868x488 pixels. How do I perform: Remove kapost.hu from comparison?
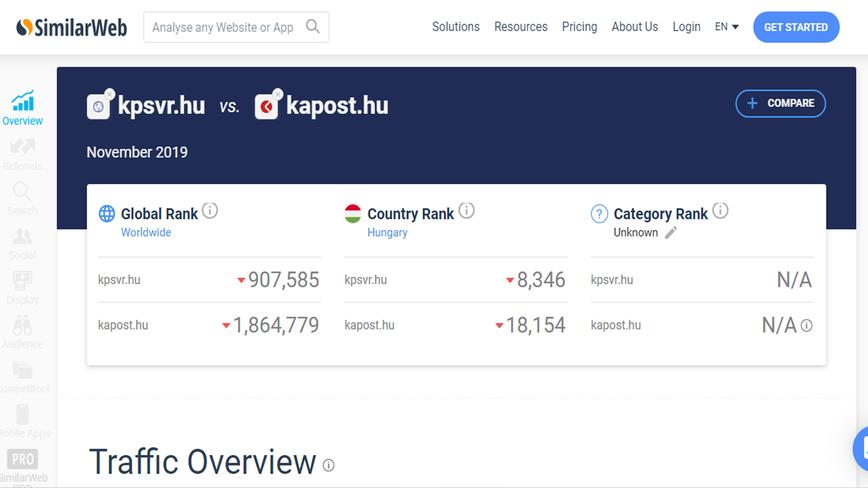pyautogui.click(x=278, y=94)
